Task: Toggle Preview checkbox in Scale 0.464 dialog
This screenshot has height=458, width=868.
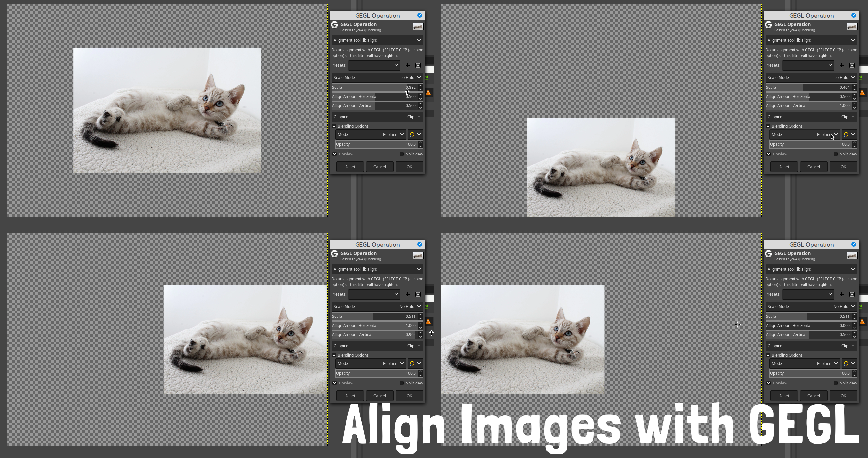Action: click(x=768, y=154)
